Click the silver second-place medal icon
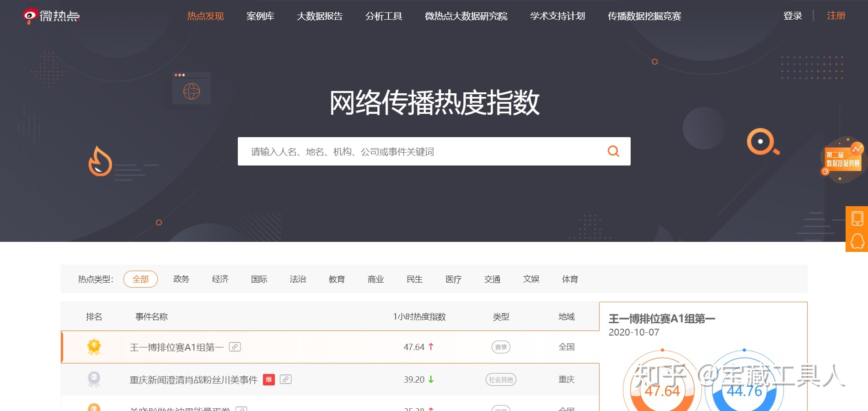The width and height of the screenshot is (868, 411). pyautogui.click(x=94, y=379)
